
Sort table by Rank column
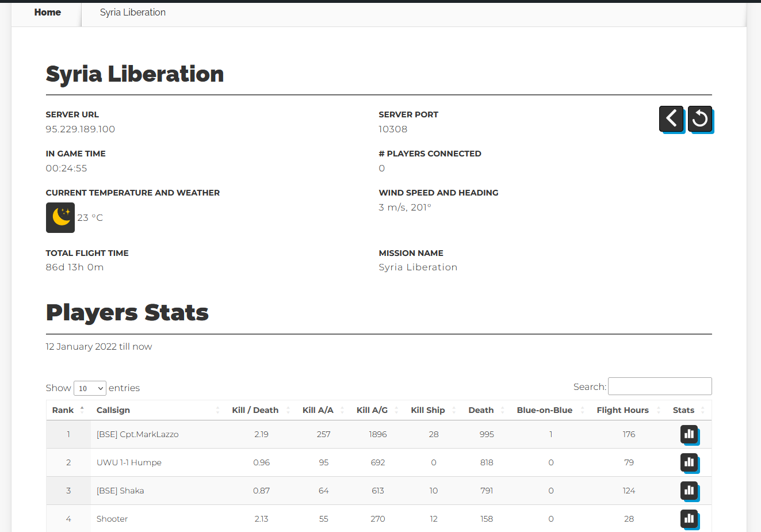(68, 410)
